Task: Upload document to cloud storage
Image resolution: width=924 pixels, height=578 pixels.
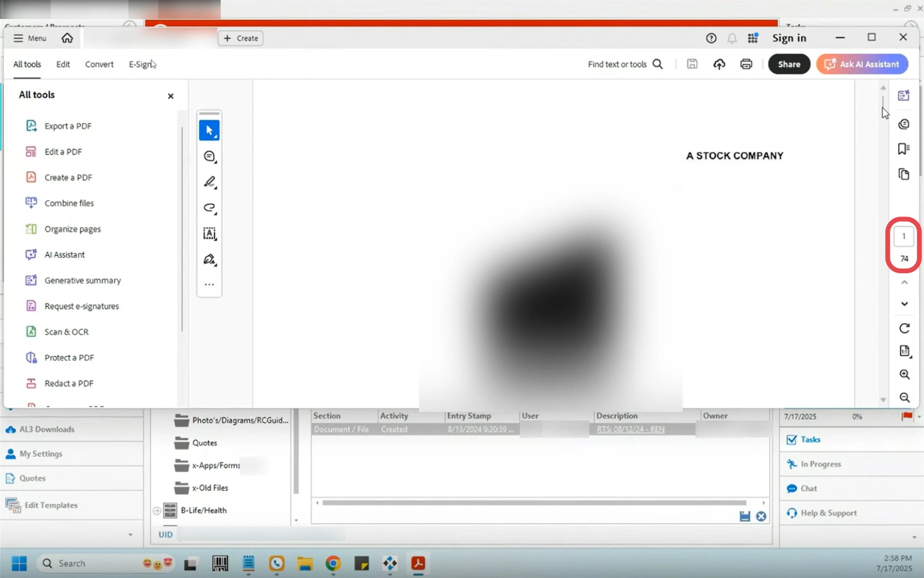Action: pyautogui.click(x=719, y=64)
